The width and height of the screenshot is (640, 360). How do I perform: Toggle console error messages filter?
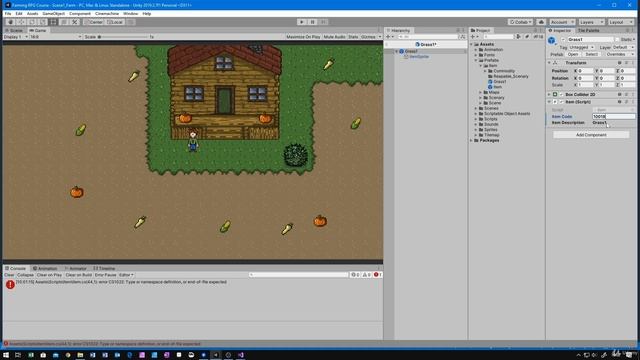coord(378,275)
